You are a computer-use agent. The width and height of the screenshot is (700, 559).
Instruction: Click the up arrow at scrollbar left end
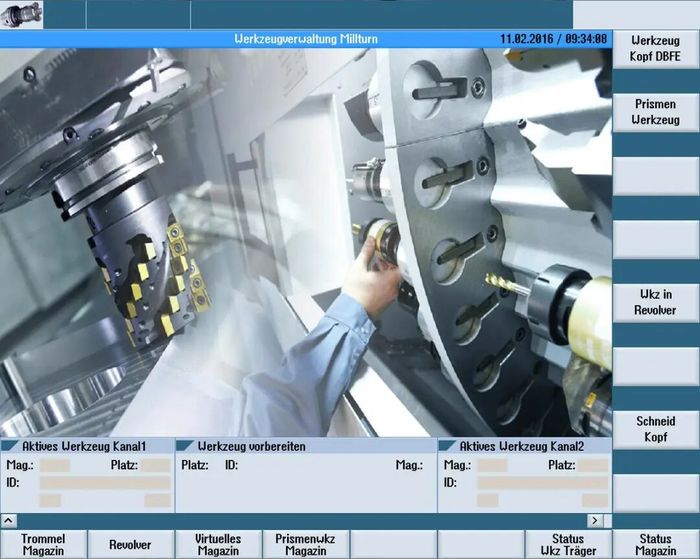tap(8, 521)
